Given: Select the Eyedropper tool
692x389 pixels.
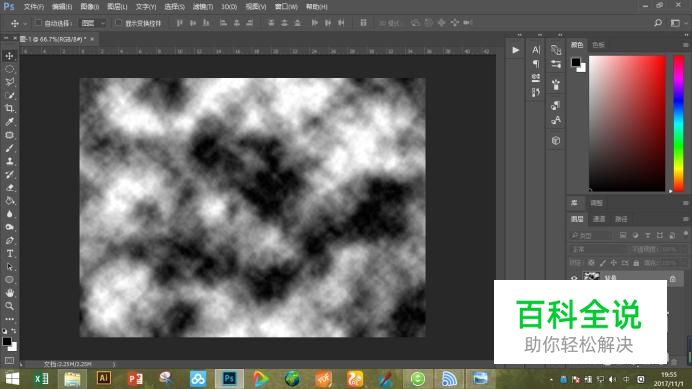Looking at the screenshot, I should pyautogui.click(x=9, y=122).
